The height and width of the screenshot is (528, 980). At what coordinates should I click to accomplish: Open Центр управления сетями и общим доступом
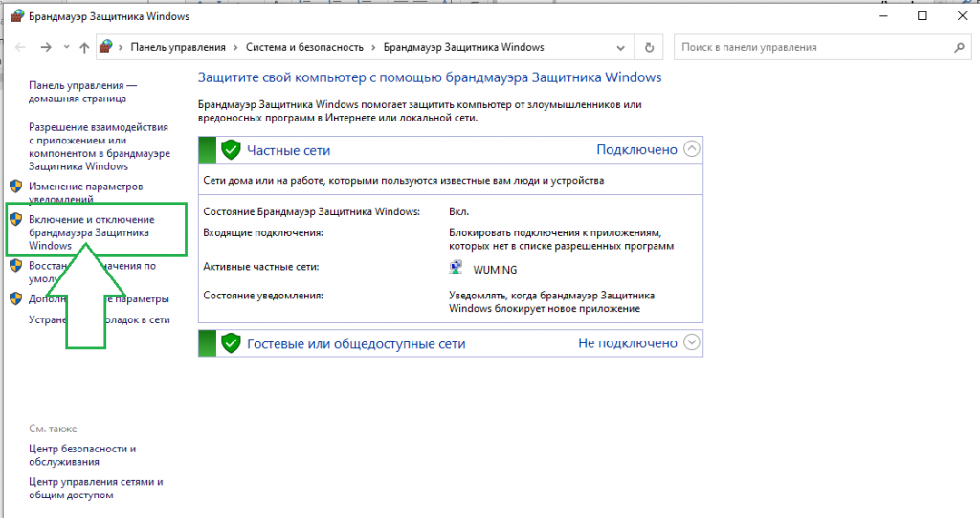(96, 489)
